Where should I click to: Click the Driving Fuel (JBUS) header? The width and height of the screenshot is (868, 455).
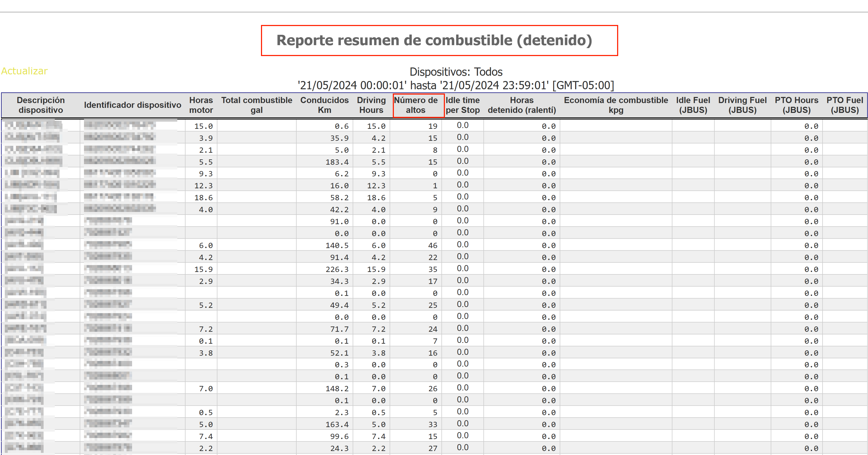pos(742,105)
